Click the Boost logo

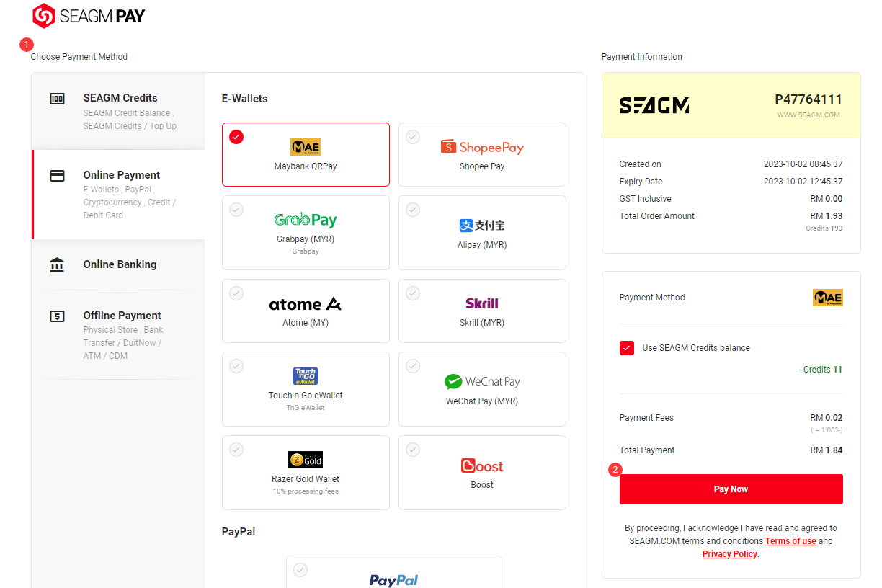pos(482,466)
